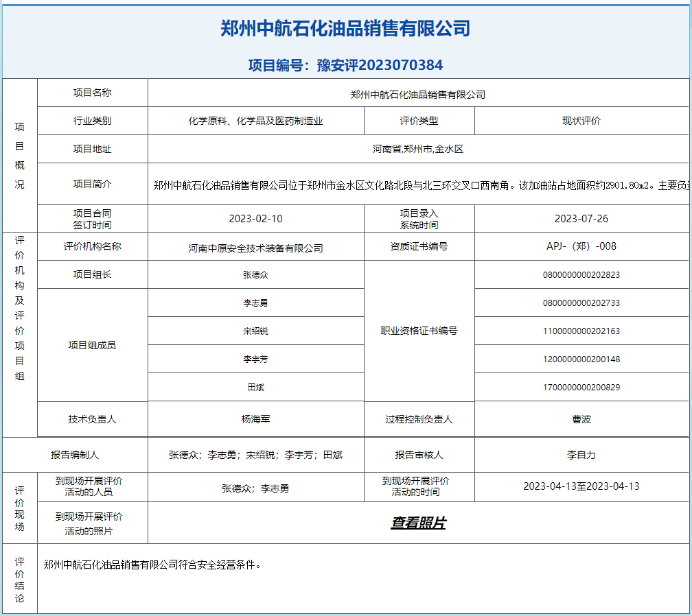Click the 到现场开展评价活动的时间 label
The width and height of the screenshot is (692, 616).
(415, 486)
